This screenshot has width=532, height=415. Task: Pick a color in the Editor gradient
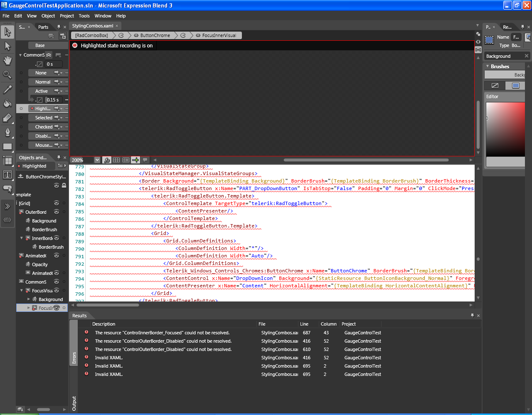click(x=505, y=129)
